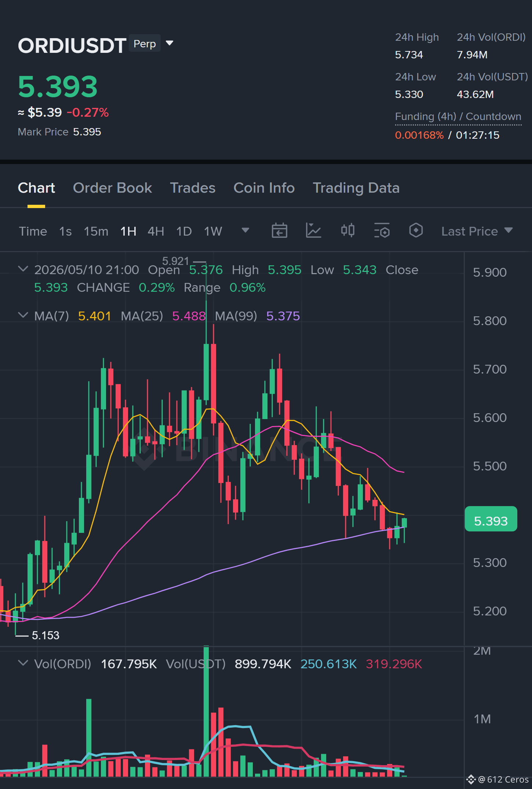532x789 pixels.
Task: Select the 15m time interval
Action: tap(96, 231)
